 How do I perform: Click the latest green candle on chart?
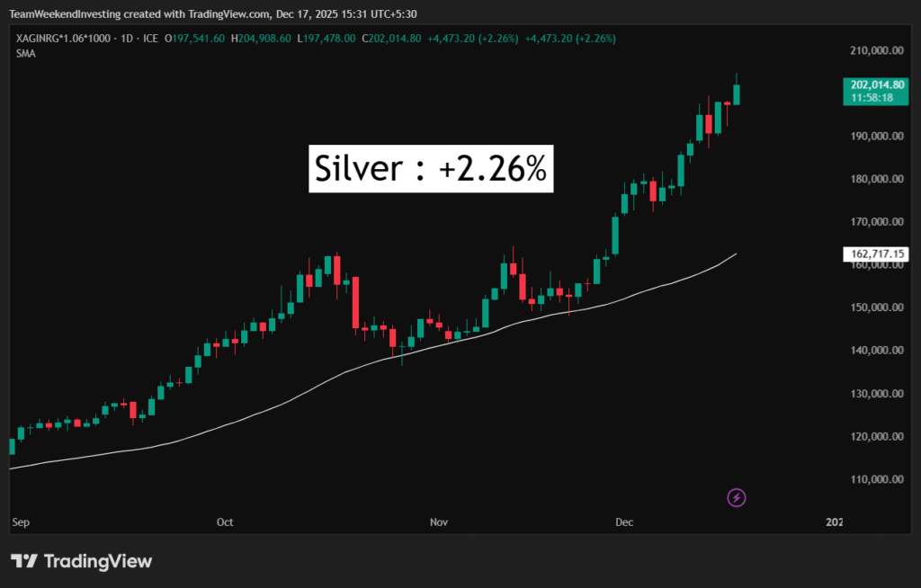click(737, 94)
